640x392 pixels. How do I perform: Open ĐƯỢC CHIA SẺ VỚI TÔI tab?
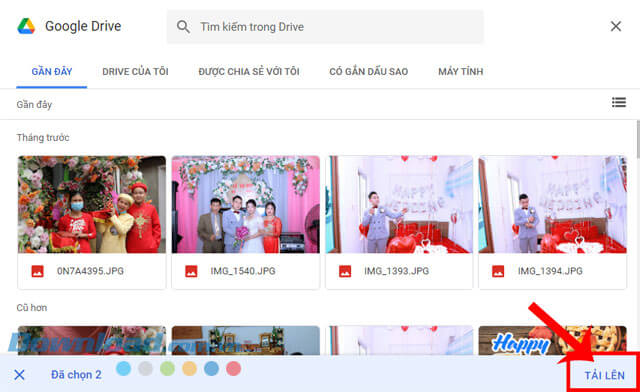click(x=249, y=71)
